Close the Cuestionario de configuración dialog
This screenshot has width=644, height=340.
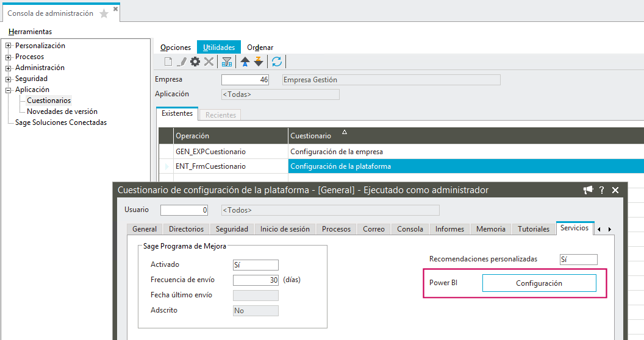coord(615,190)
